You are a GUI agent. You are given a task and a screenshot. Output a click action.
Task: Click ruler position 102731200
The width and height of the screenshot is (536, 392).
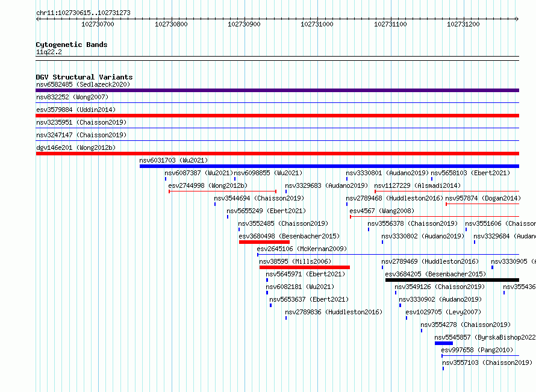[463, 24]
